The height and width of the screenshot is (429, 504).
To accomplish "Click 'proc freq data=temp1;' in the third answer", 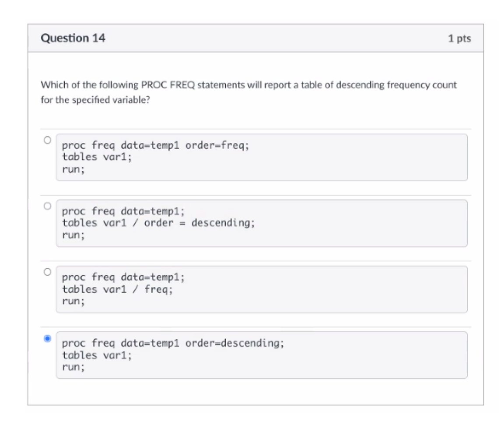I will click(x=123, y=278).
